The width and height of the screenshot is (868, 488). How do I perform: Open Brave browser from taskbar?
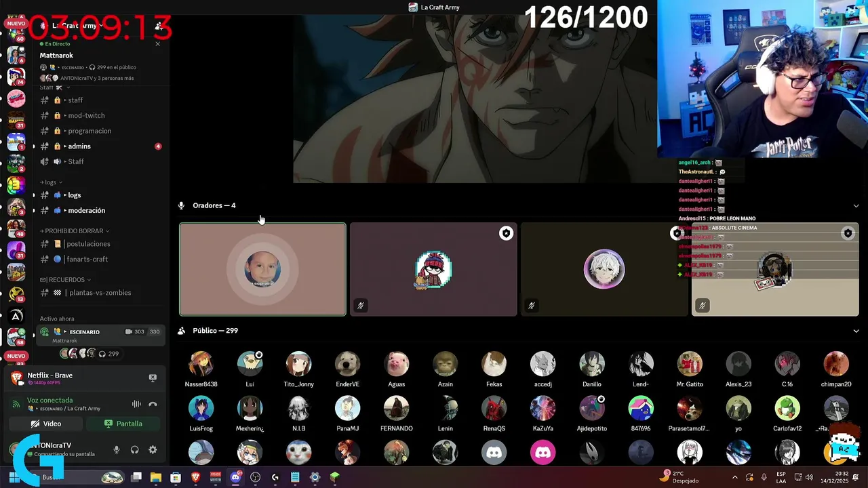pyautogui.click(x=196, y=477)
